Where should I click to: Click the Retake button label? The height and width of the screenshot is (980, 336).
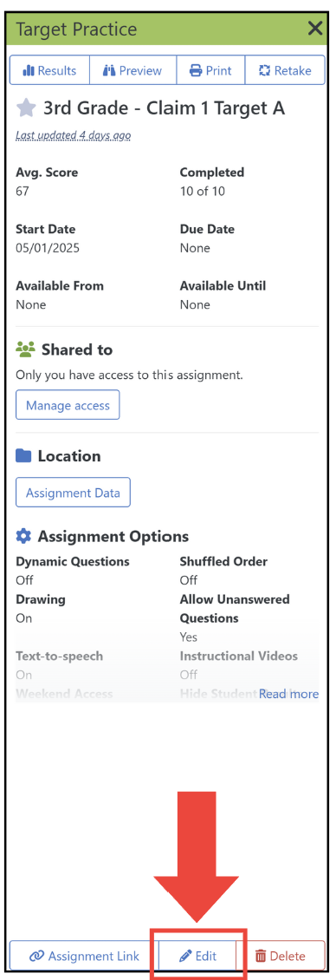click(x=293, y=70)
